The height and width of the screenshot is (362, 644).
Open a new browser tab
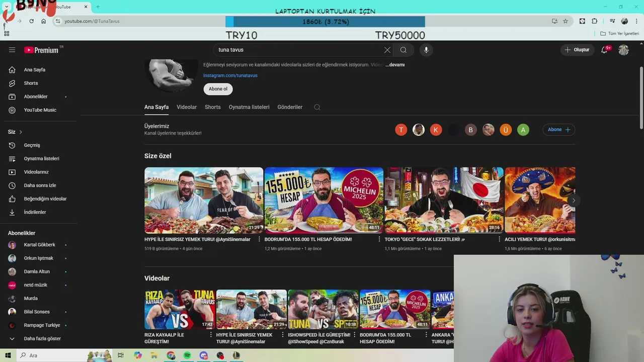pyautogui.click(x=98, y=7)
